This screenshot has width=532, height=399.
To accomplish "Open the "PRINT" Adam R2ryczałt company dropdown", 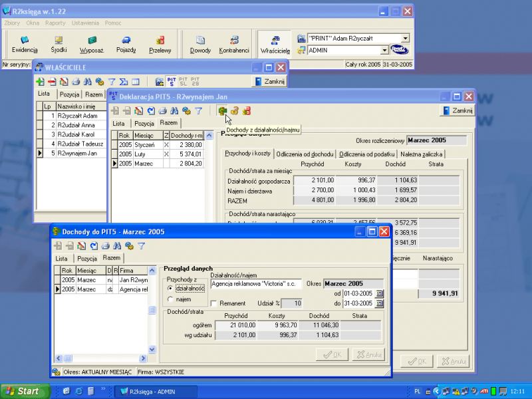I will pos(406,39).
